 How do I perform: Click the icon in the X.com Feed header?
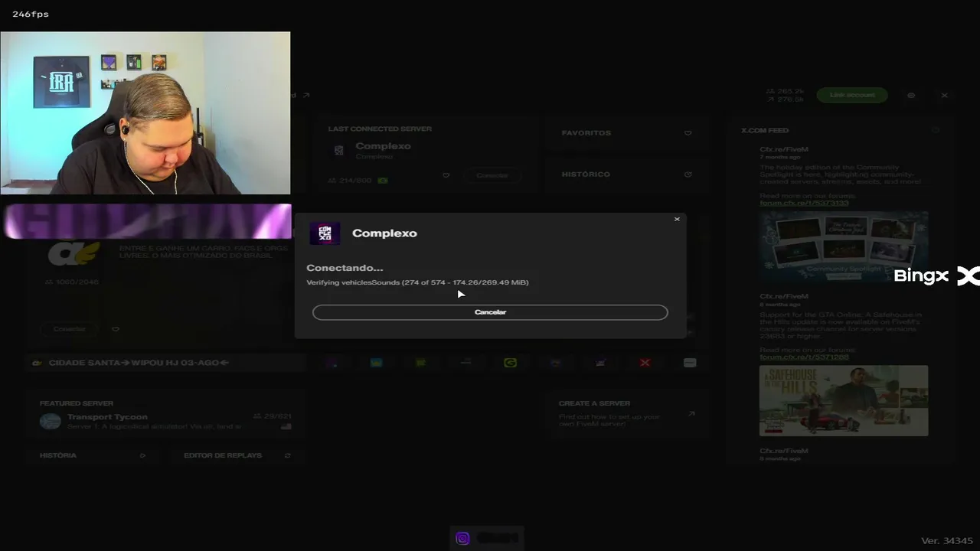pyautogui.click(x=936, y=131)
